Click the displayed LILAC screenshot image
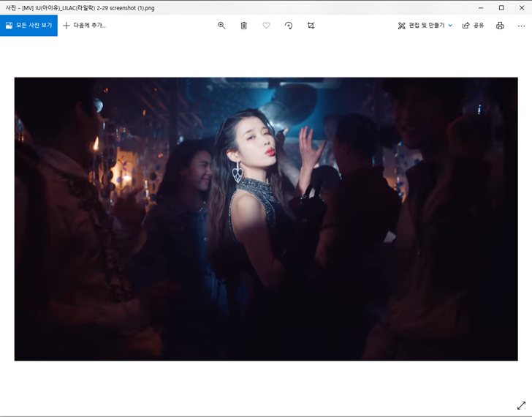Viewport: 532px width, 417px height. 266,219
